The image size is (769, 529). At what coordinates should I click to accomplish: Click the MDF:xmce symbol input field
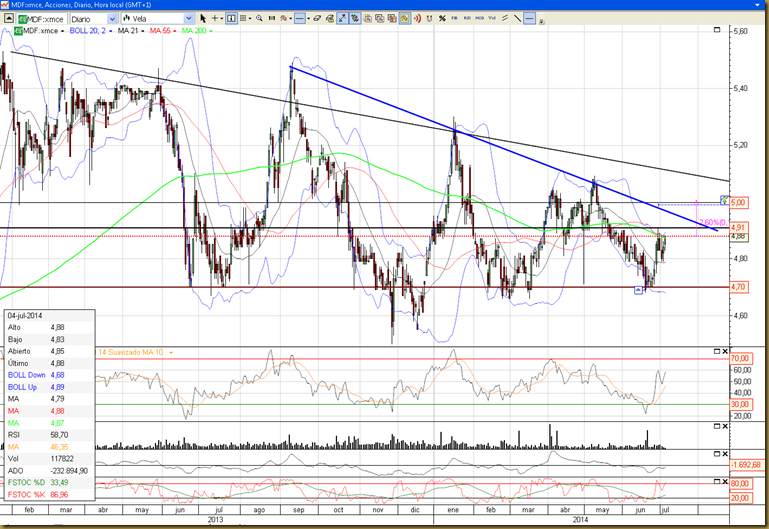click(x=41, y=19)
